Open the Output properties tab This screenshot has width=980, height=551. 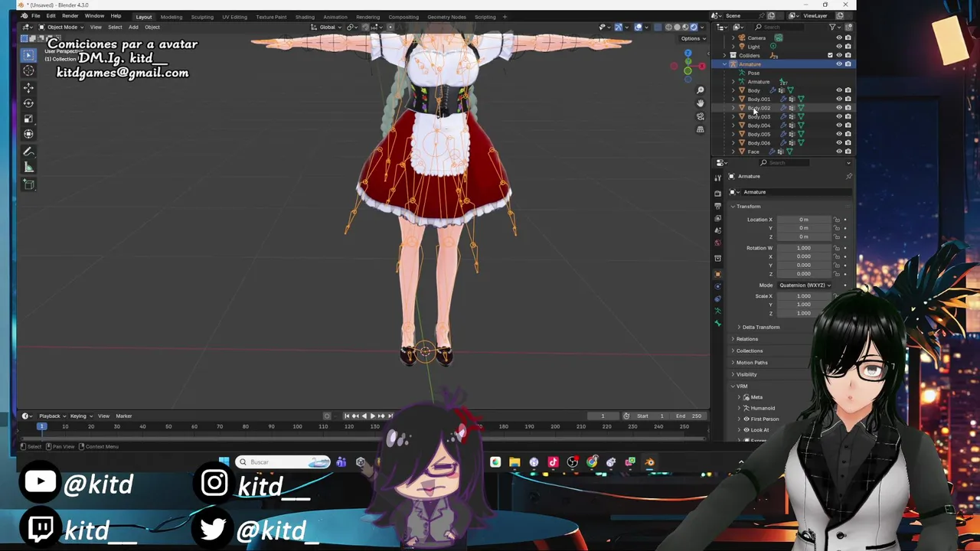[x=717, y=207]
